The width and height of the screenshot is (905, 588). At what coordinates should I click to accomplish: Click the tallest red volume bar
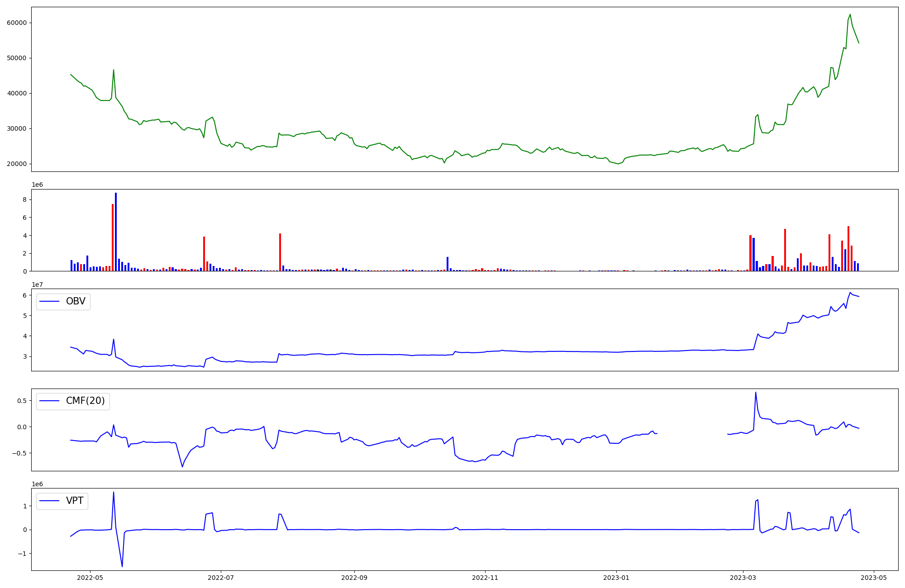point(113,237)
